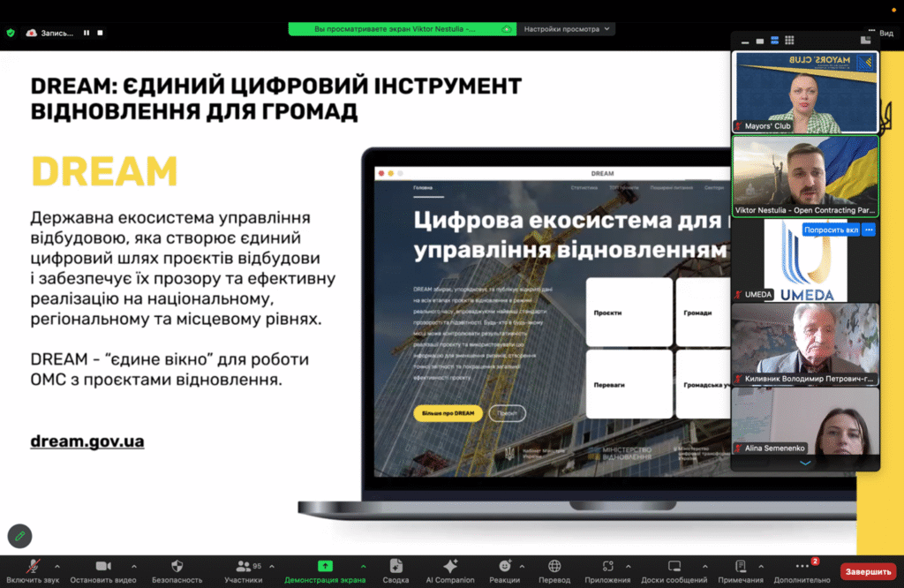Open Доски сообщений whiteboards
This screenshot has height=588, width=904.
click(x=674, y=571)
